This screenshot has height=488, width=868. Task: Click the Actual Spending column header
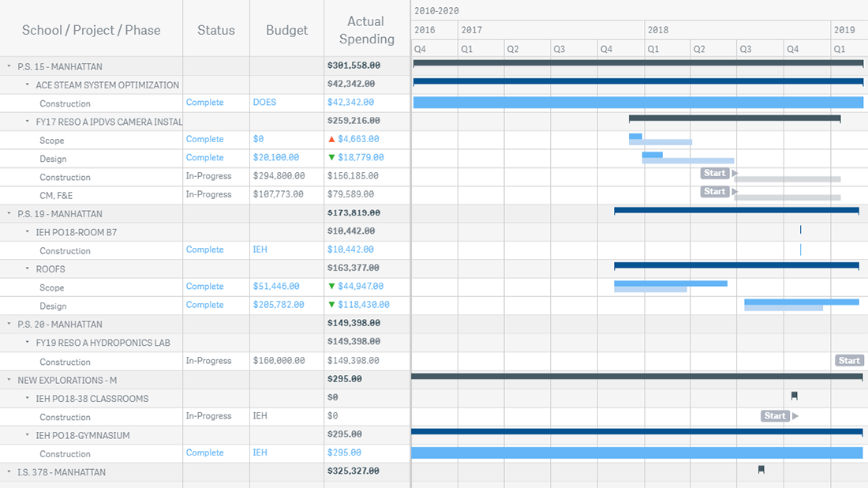(x=366, y=30)
